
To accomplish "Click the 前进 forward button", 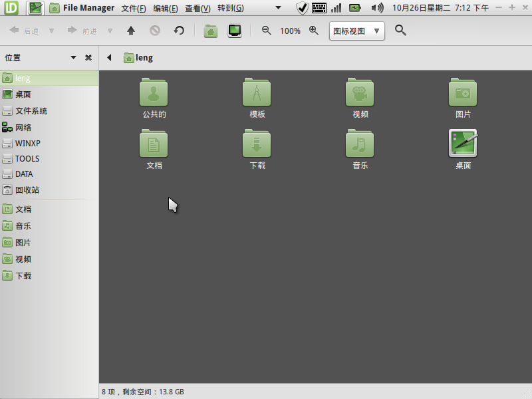I will (82, 31).
